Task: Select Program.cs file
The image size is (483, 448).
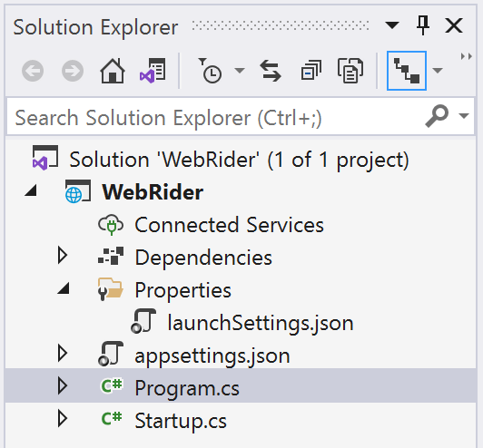Action: (187, 388)
